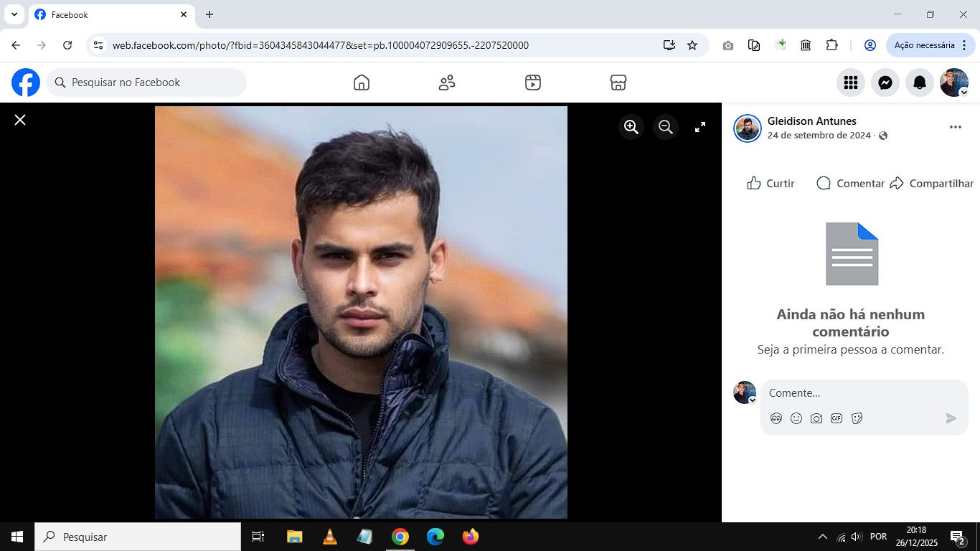This screenshot has height=551, width=980.
Task: Open Facebook Messenger
Action: click(885, 83)
